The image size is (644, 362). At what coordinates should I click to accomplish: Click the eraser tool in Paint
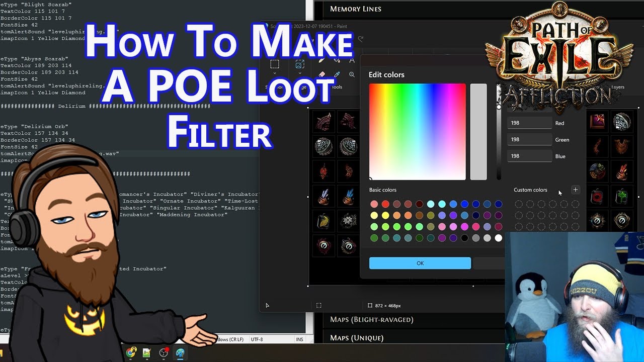(x=322, y=74)
